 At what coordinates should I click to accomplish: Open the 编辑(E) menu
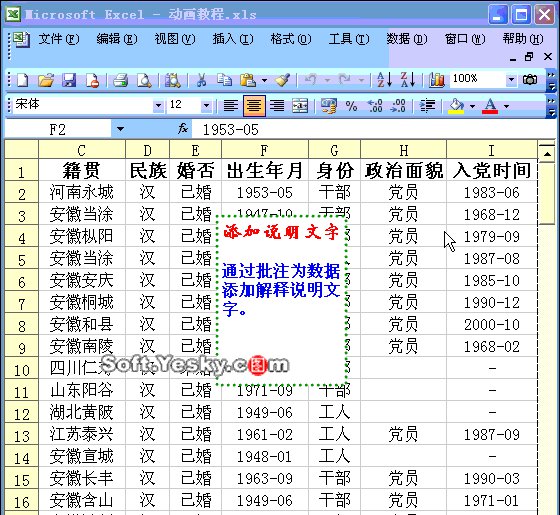pos(117,39)
